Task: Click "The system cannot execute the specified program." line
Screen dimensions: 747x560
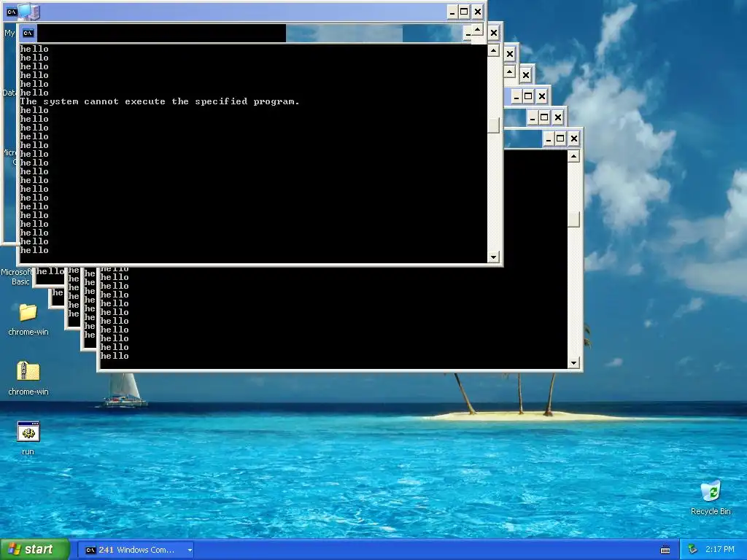Action: 160,101
